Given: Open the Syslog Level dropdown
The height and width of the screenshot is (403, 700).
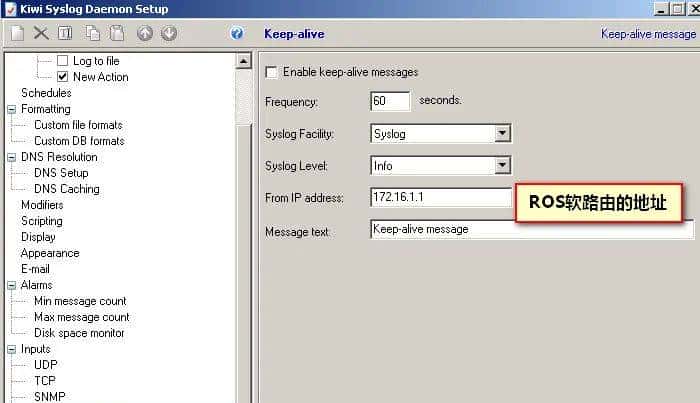Looking at the screenshot, I should point(503,165).
